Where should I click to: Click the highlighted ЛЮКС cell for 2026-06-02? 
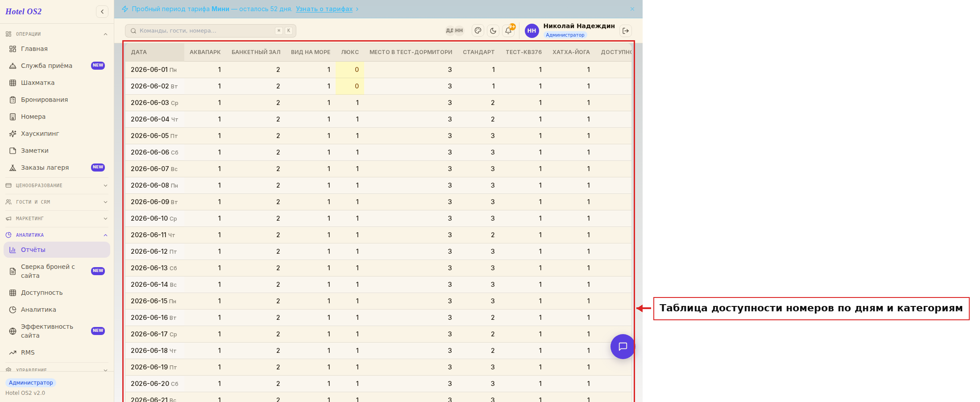[350, 86]
